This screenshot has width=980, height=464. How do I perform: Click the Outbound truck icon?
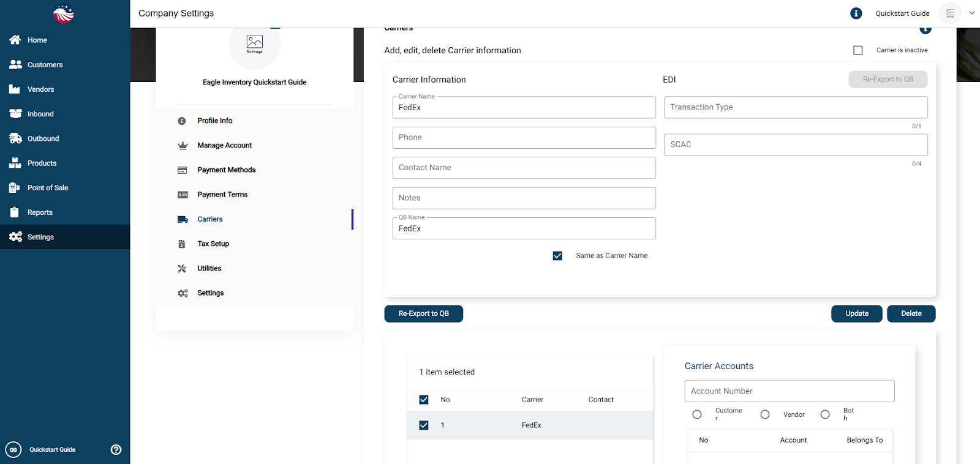click(15, 138)
